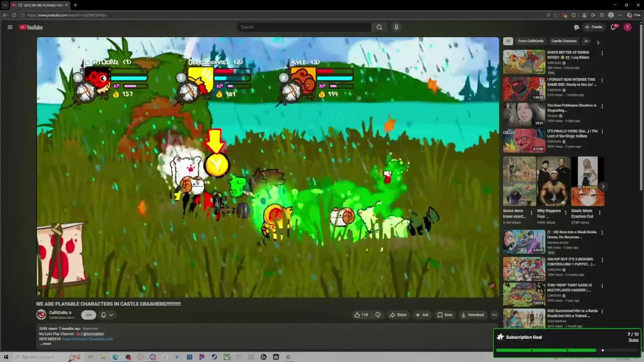Image resolution: width=644 pixels, height=362 pixels.
Task: Open options for Slavic Mom Crashes Out short
Action: click(x=599, y=213)
